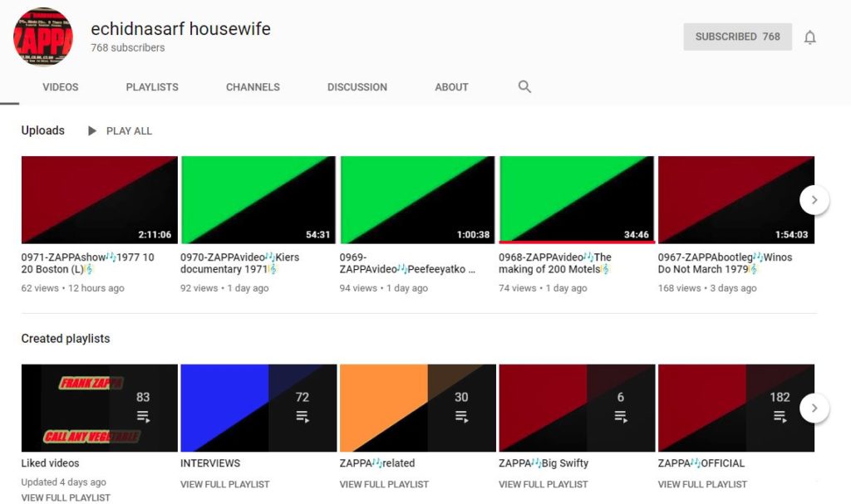Open video thumbnail with 1:00:38 duration
The image size is (851, 504).
point(417,199)
